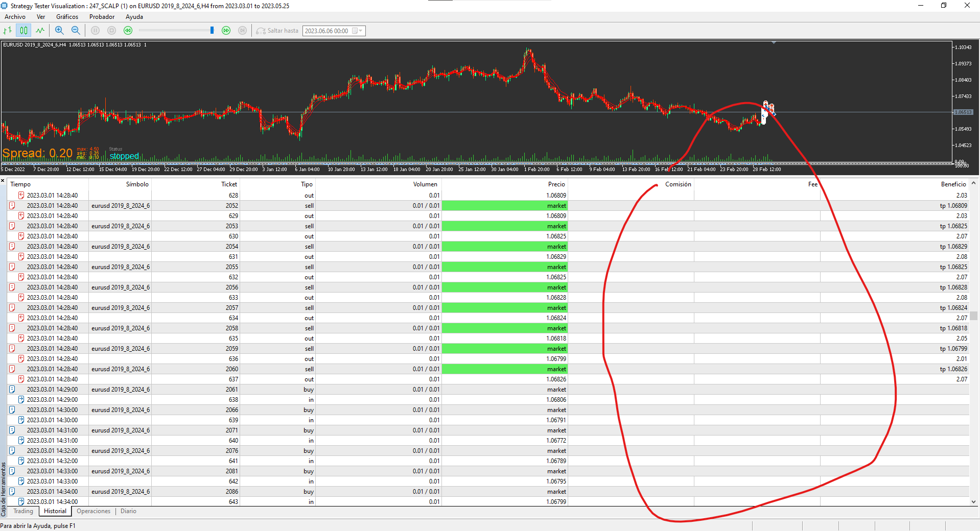Switch to the Operaciones tab
Screen dimensions: 980x531
(x=94, y=511)
